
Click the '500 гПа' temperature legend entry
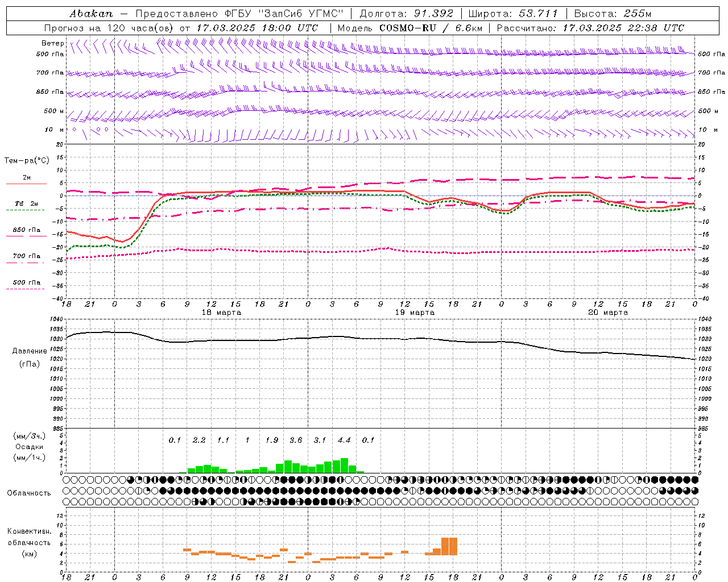click(x=27, y=284)
